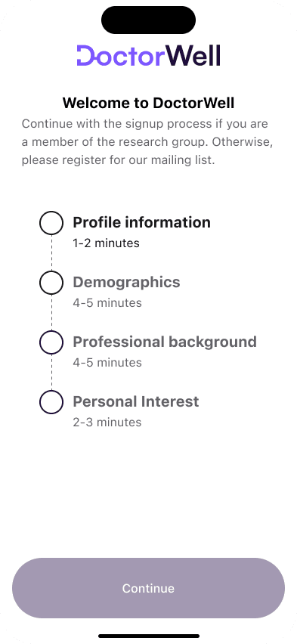Tap the dashed connector above Personal Interest circle
Viewport: 297px width, 644px height.
[51, 372]
